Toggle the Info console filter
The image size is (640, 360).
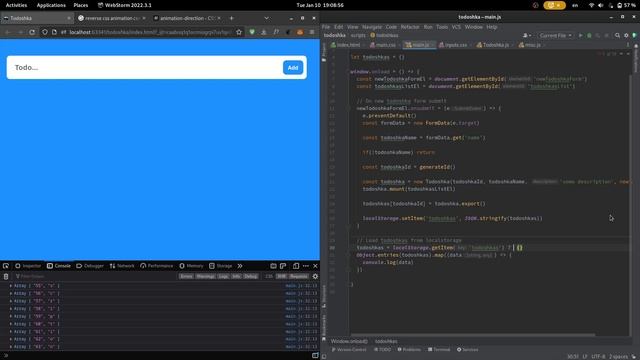[x=236, y=276]
